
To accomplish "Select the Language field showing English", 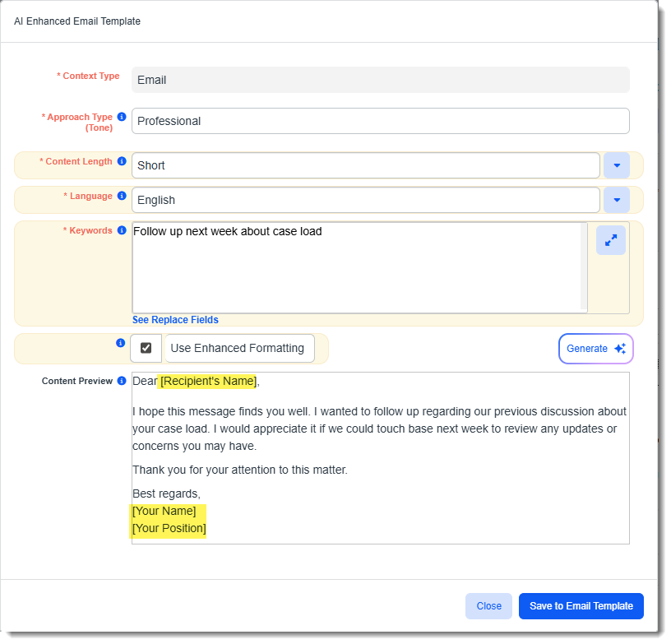I will [x=365, y=200].
